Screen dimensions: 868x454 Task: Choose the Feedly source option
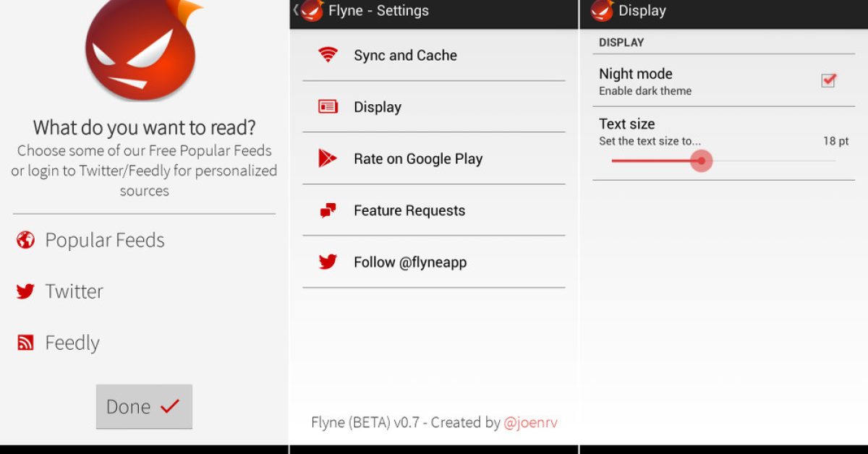[72, 343]
